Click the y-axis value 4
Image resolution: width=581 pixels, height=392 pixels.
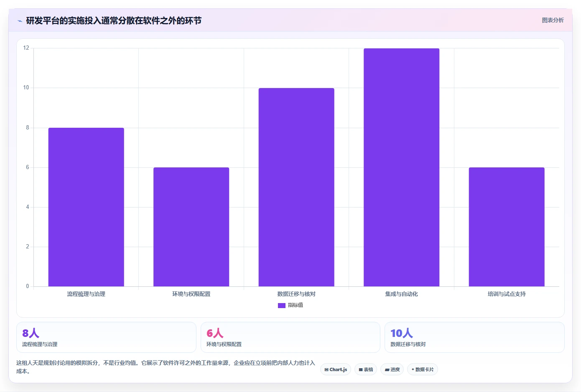tap(28, 207)
